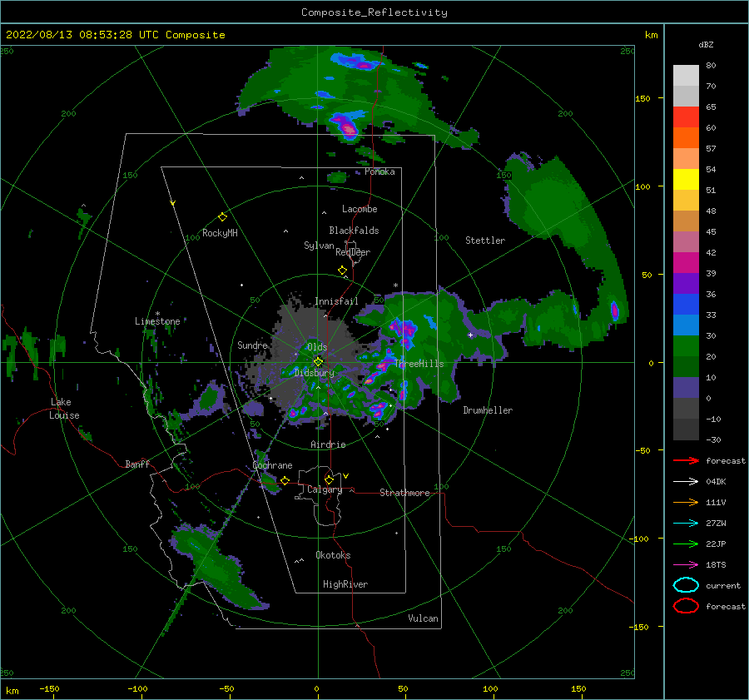Click the white 04DK arrow legend icon

coord(686,481)
